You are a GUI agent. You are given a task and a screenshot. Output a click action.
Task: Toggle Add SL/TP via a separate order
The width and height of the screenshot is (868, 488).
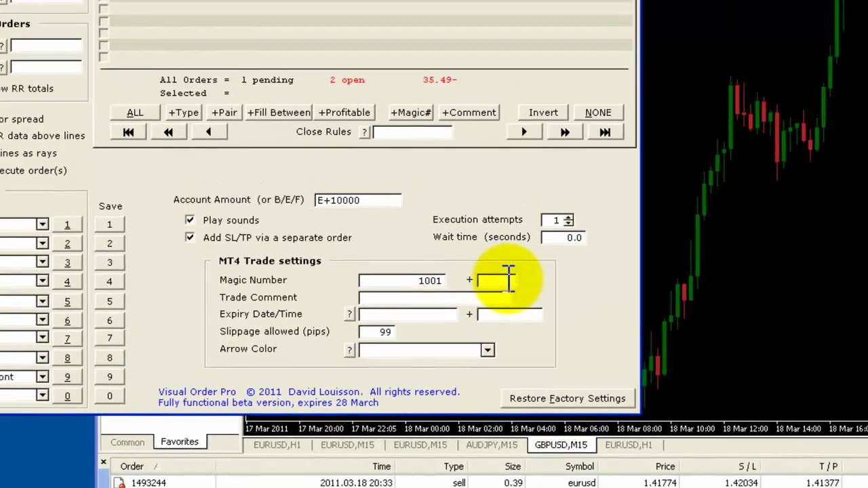click(190, 237)
